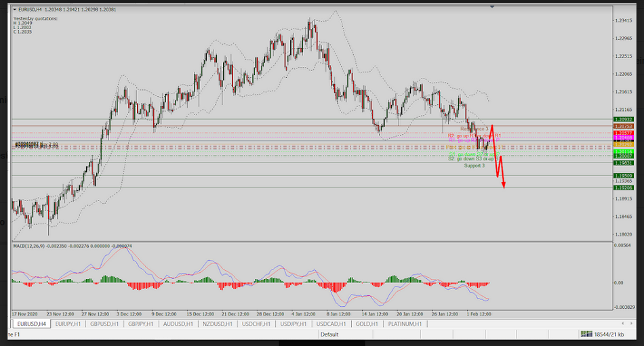The height and width of the screenshot is (346, 644).
Task: Select the PLATINUM,H1 chart tab
Action: (x=404, y=324)
